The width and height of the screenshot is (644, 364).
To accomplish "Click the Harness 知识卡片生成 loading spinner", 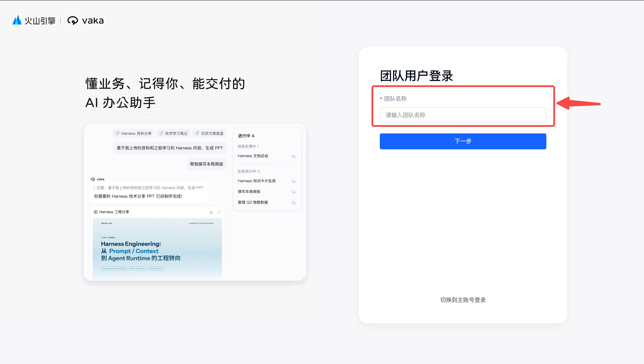I will 294,181.
